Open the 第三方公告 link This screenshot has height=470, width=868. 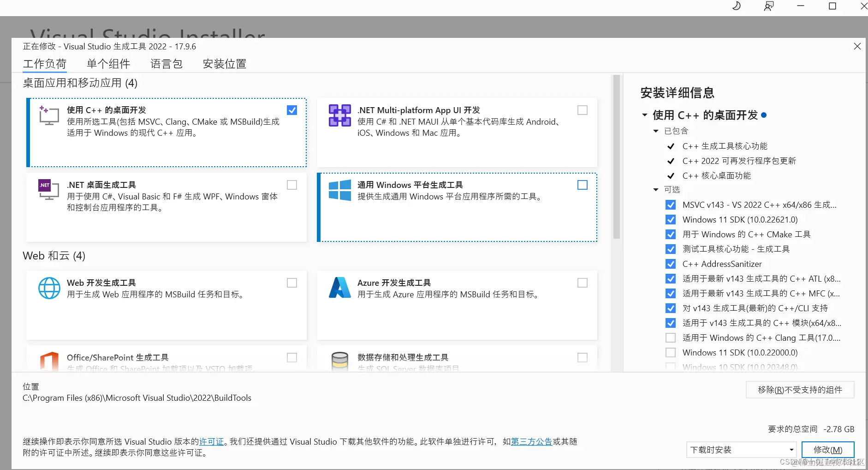(x=531, y=442)
